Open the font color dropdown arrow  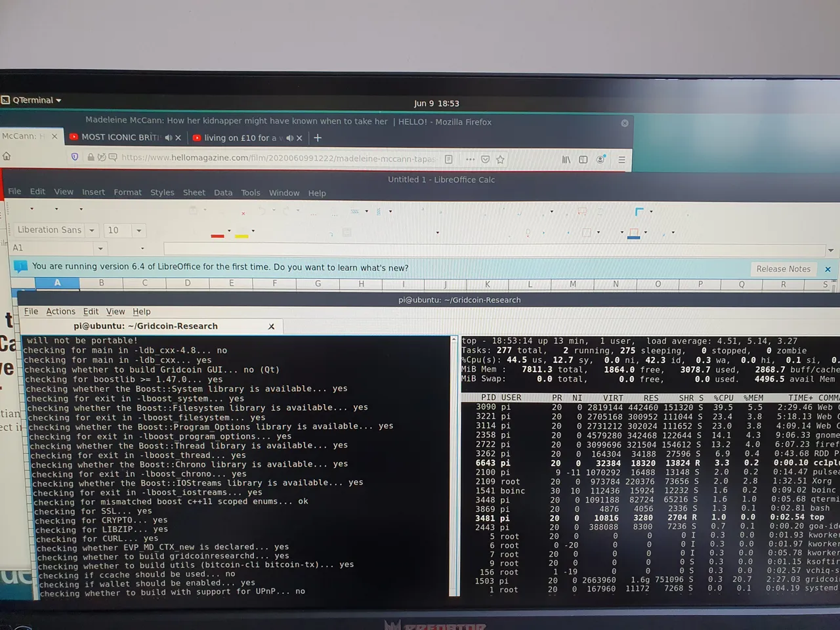(x=229, y=231)
